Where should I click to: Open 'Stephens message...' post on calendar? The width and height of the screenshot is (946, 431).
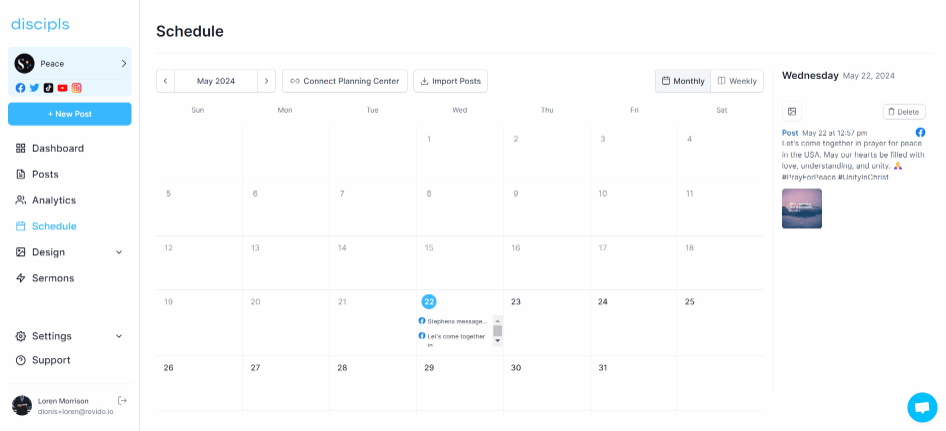(454, 321)
